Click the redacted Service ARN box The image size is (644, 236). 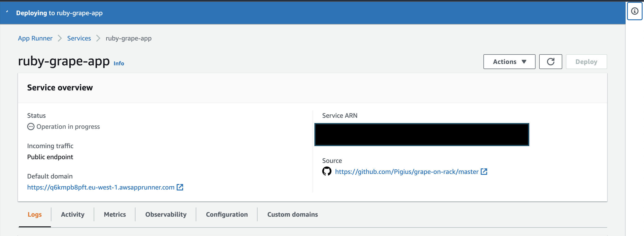(x=422, y=135)
